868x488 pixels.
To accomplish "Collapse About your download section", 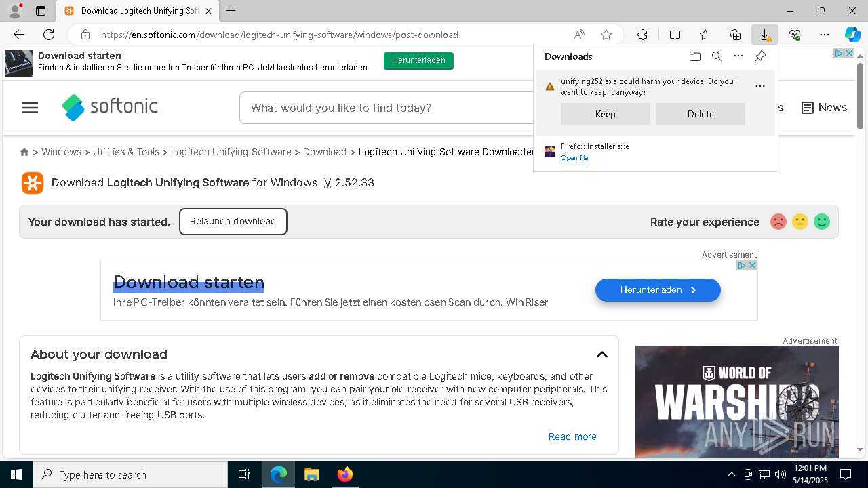I will [x=602, y=354].
